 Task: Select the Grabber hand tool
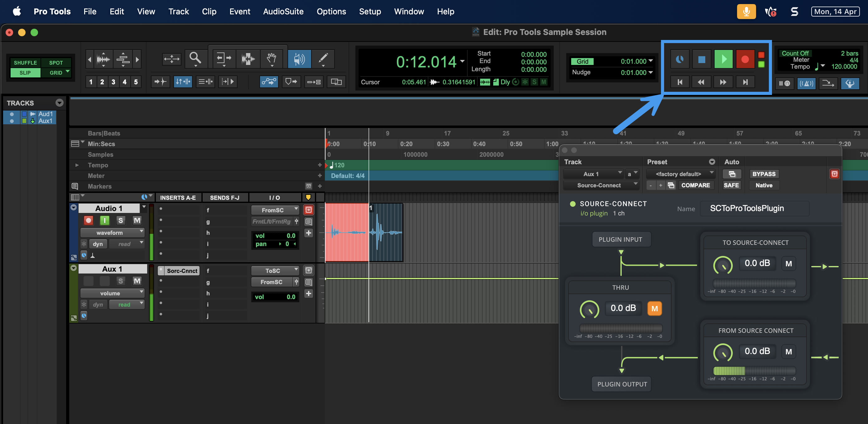click(271, 59)
